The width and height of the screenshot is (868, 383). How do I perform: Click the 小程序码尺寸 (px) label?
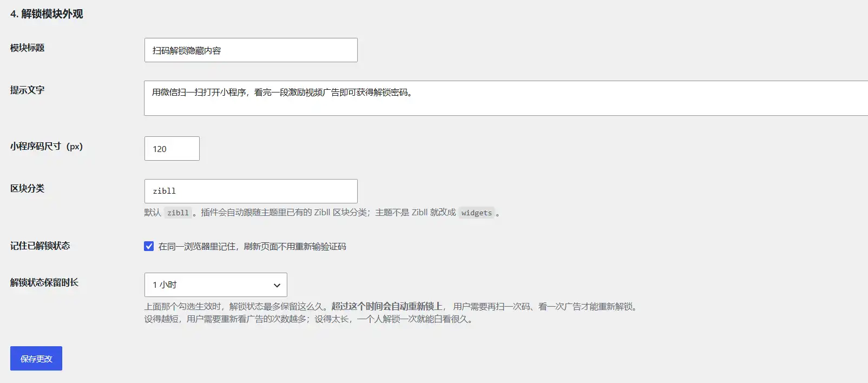point(47,146)
